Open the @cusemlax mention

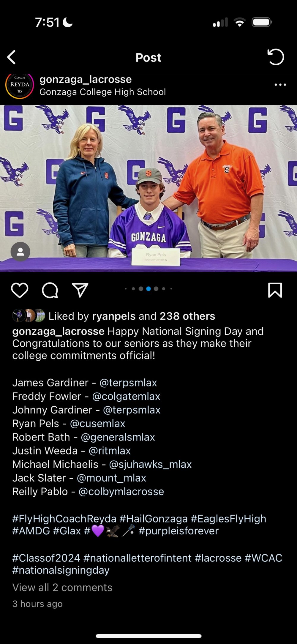pos(97,423)
